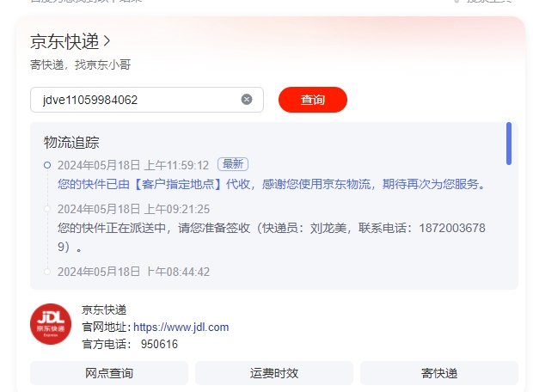Select the timestamp 上午09:21:25 entry
533x392 pixels.
point(133,209)
